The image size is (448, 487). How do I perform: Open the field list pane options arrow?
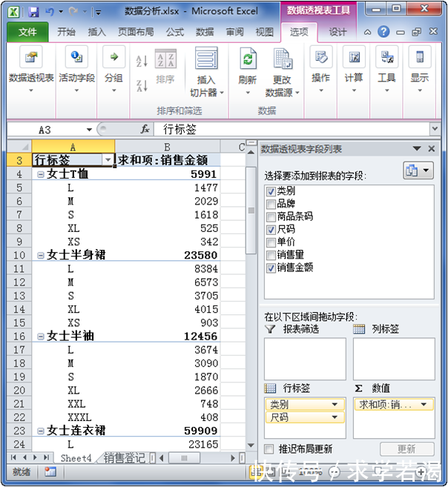pos(417,149)
